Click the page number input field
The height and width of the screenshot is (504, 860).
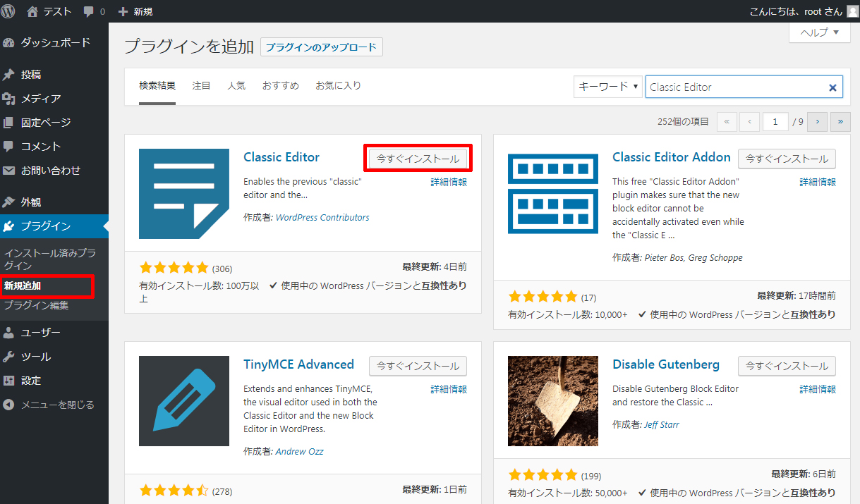click(x=775, y=122)
